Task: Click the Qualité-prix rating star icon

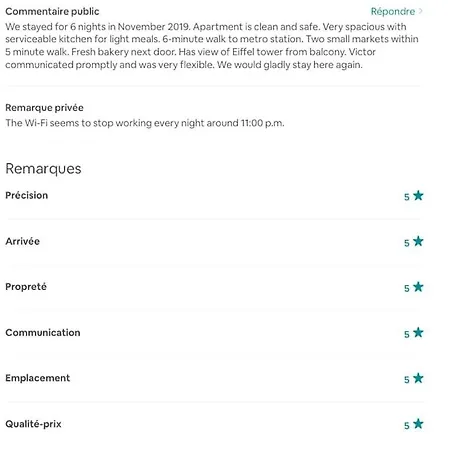Action: coord(418,424)
